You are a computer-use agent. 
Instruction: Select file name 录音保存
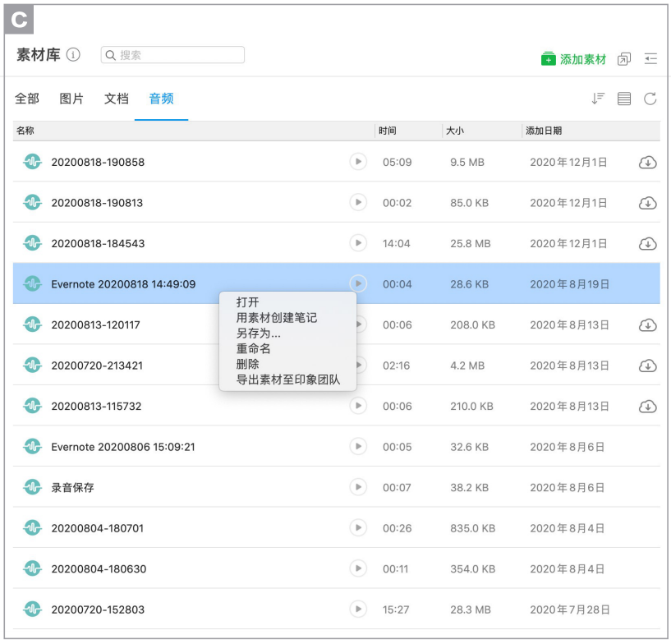(x=72, y=487)
